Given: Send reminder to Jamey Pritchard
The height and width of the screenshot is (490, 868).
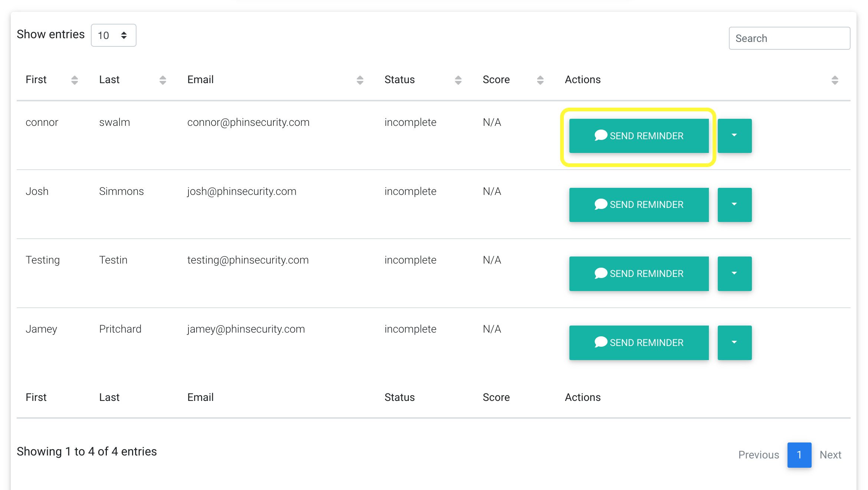Looking at the screenshot, I should [x=639, y=343].
